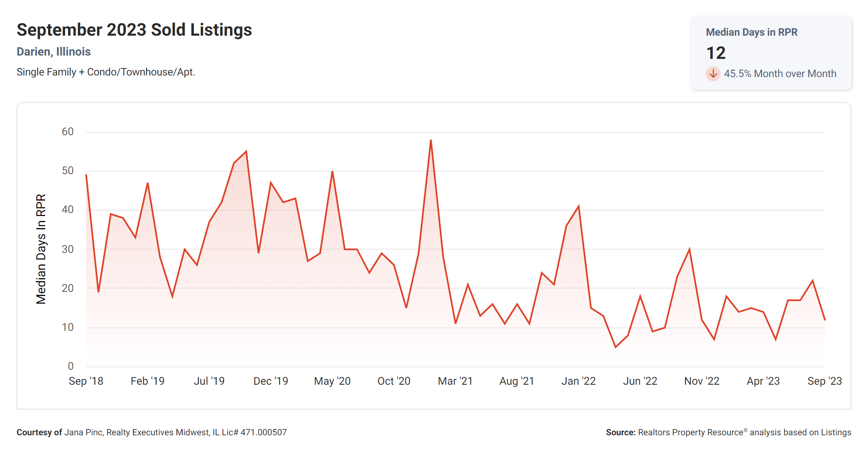868x456 pixels.
Task: Click the highest chart peak near 58
Action: pos(431,141)
